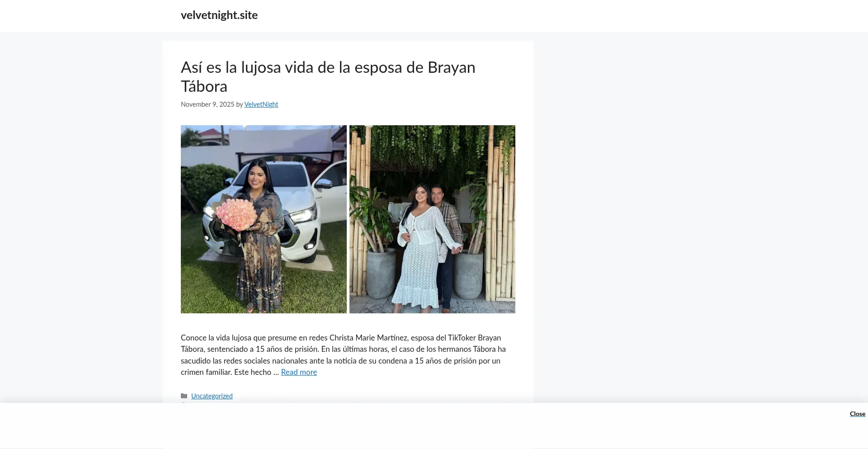The height and width of the screenshot is (449, 868).
Task: Click the article excerpt paragraph text
Action: point(344,355)
